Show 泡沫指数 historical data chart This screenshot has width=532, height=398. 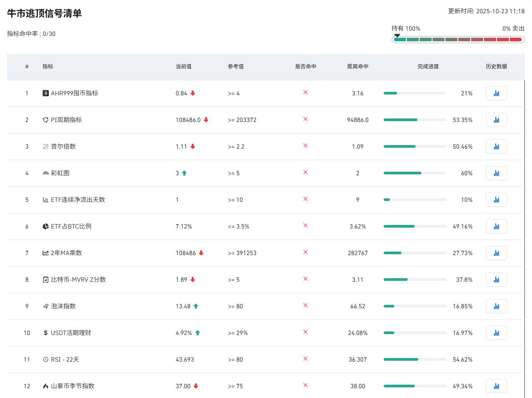click(496, 306)
